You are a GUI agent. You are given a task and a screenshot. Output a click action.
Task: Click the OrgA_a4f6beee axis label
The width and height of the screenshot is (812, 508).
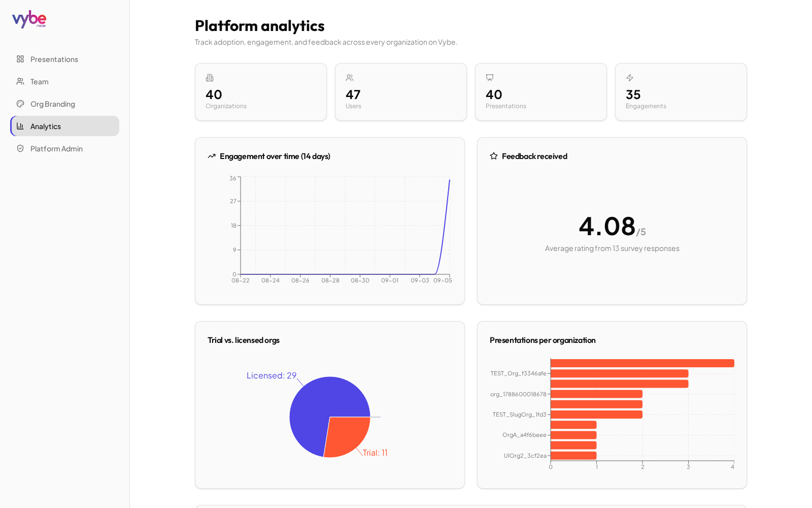click(524, 435)
